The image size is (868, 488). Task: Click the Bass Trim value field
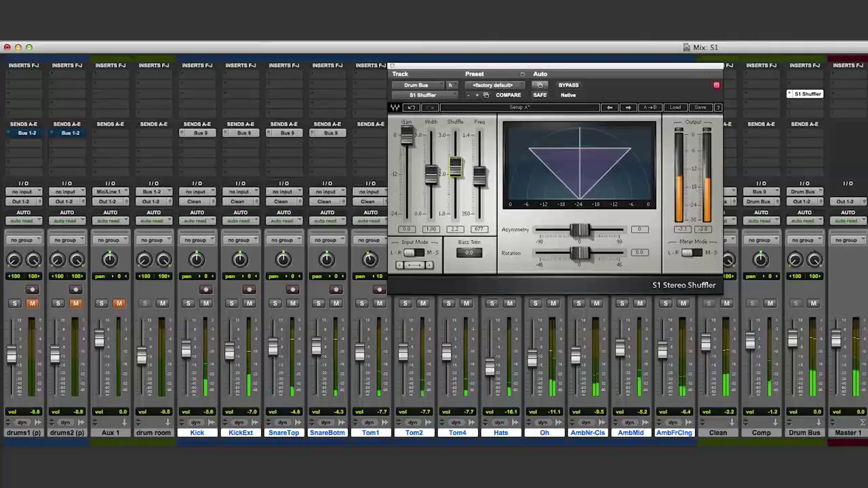[x=469, y=253]
